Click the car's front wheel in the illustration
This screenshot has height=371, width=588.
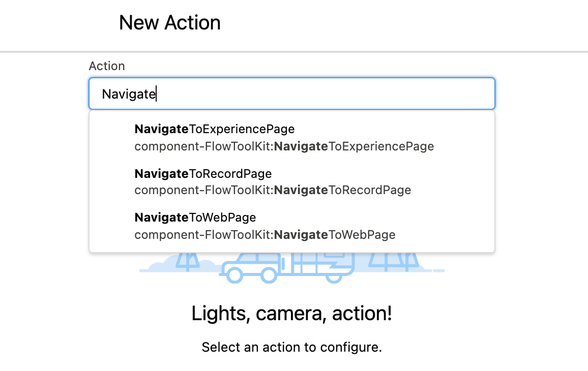click(234, 275)
